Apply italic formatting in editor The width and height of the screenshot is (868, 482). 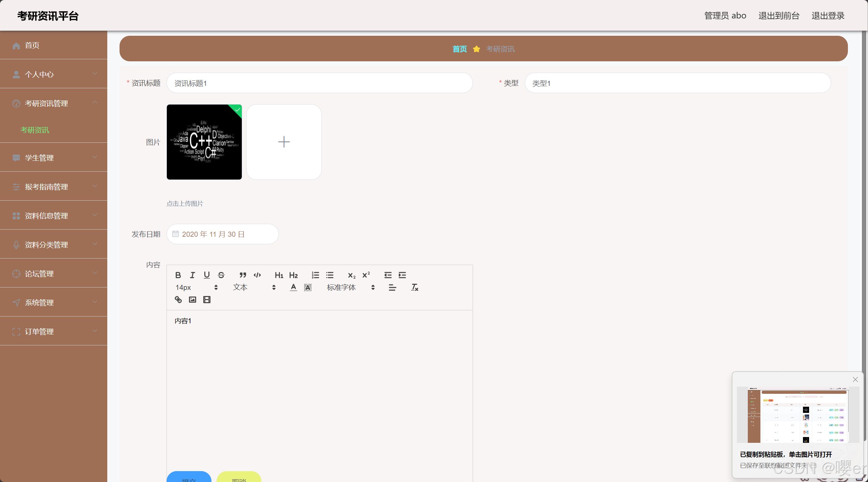tap(192, 275)
